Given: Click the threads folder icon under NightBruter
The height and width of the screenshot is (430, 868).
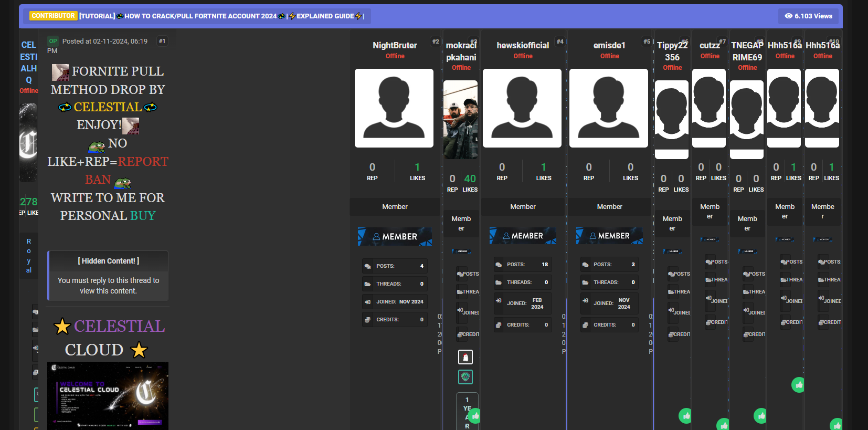Looking at the screenshot, I should coord(367,284).
